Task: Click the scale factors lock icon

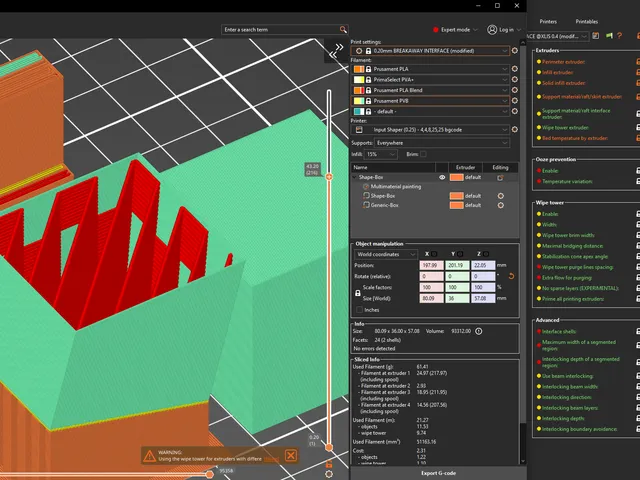Action: point(358,293)
